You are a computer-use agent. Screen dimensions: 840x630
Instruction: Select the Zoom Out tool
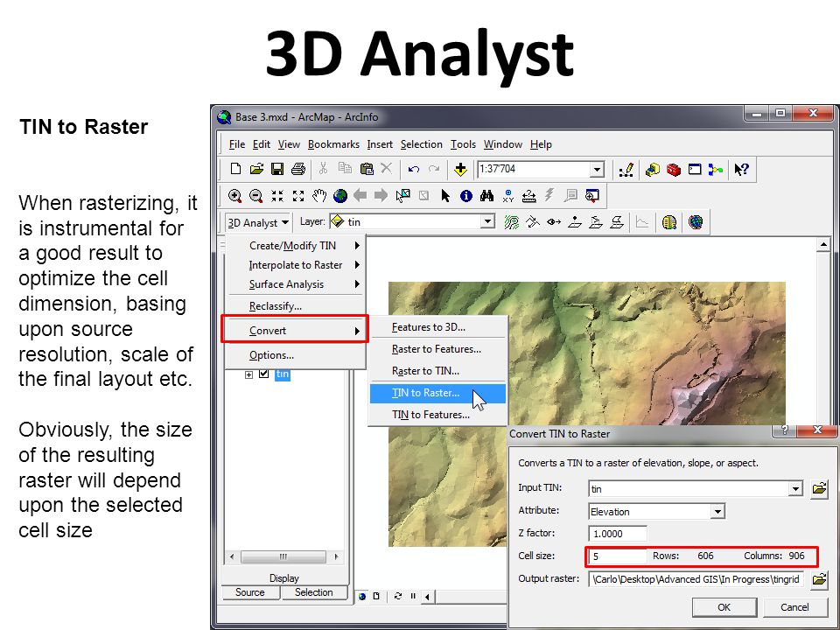[256, 196]
